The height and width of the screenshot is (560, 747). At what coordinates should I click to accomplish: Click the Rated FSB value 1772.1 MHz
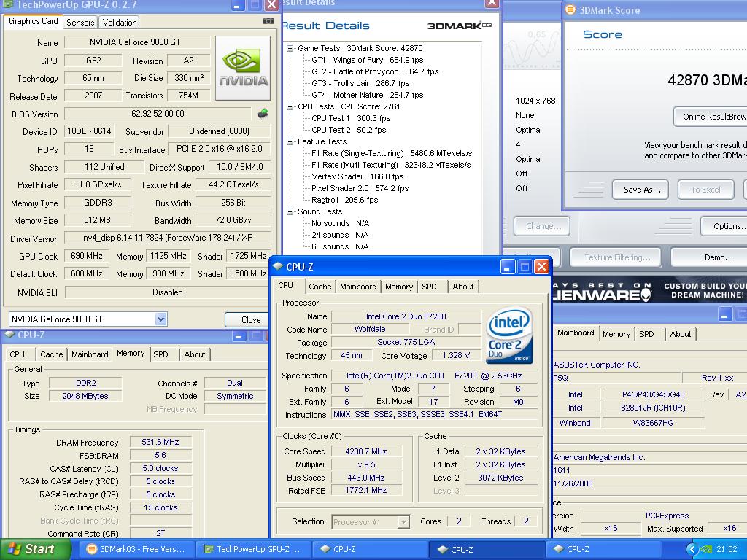[x=366, y=491]
